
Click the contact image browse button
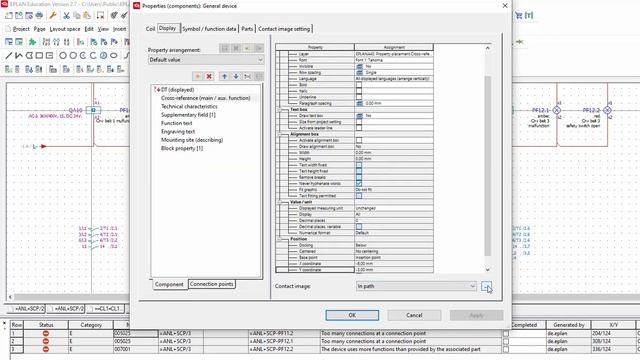486,286
